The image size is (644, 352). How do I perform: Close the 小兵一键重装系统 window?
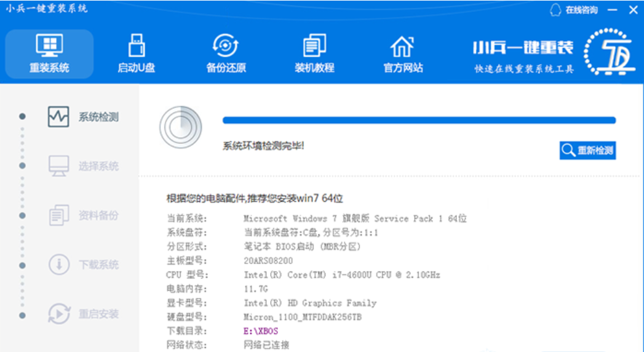click(x=633, y=10)
